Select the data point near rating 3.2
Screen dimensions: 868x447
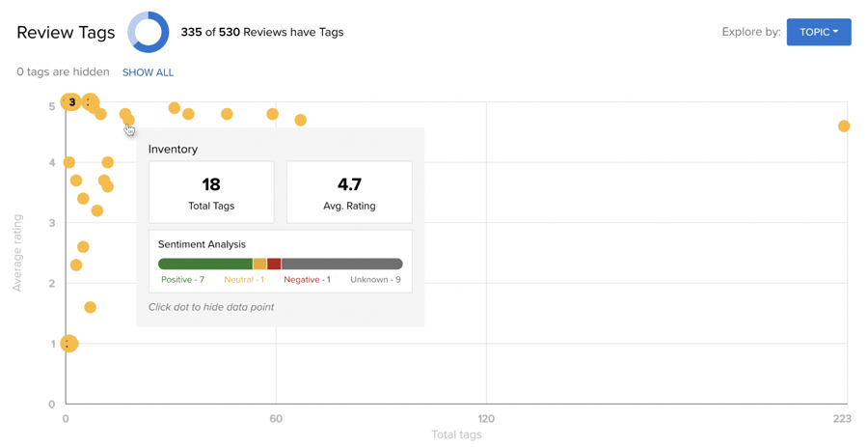point(96,211)
